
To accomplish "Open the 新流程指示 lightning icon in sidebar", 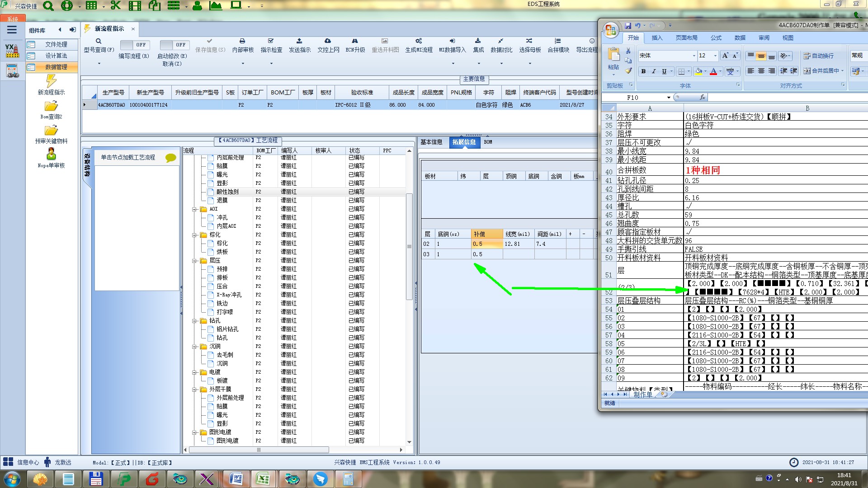I will coord(51,81).
